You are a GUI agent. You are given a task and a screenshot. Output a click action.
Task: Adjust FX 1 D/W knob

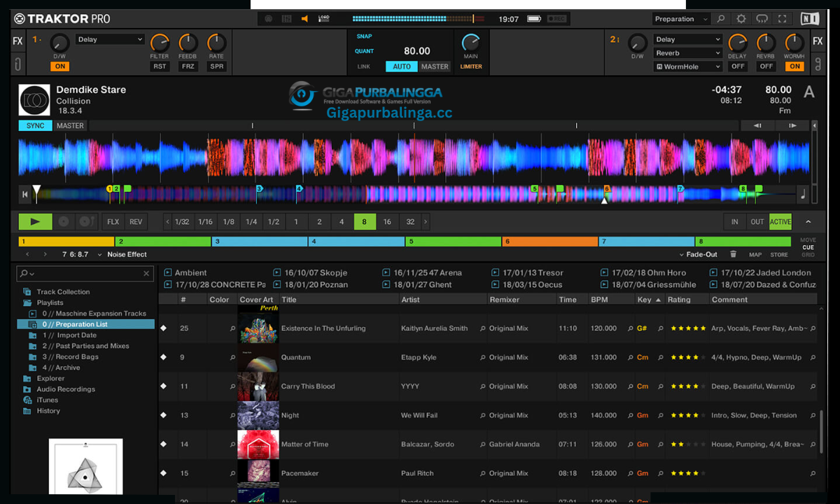point(59,43)
